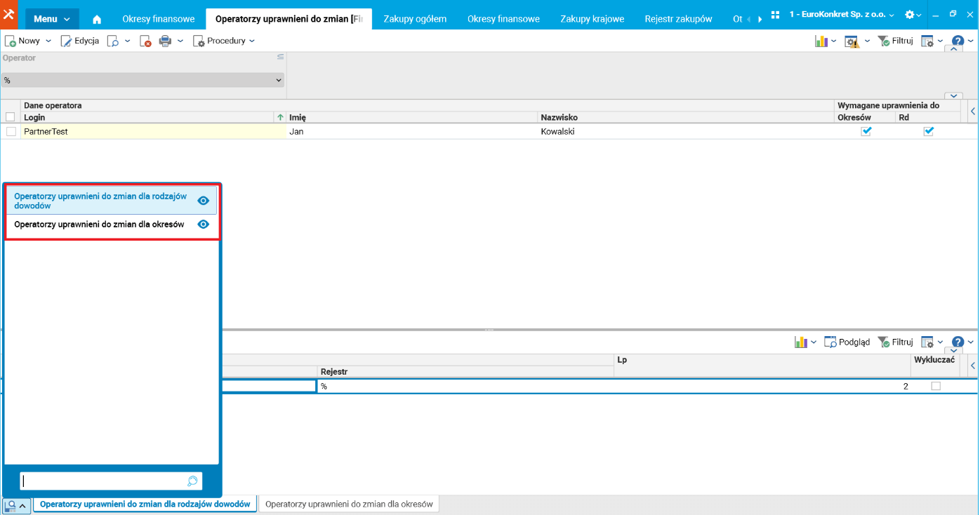This screenshot has height=515, width=980.
Task: Expand the arrow beside the upper chart icon
Action: [x=834, y=41]
